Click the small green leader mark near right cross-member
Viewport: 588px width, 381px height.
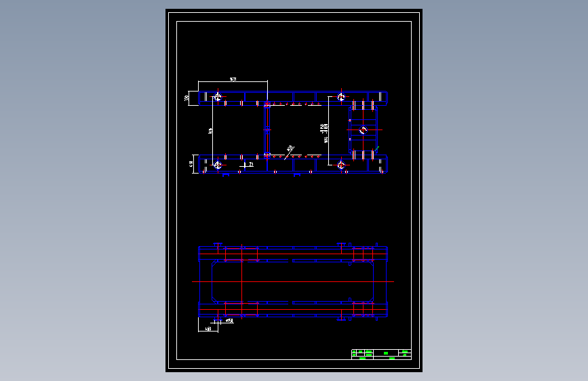pos(377,148)
